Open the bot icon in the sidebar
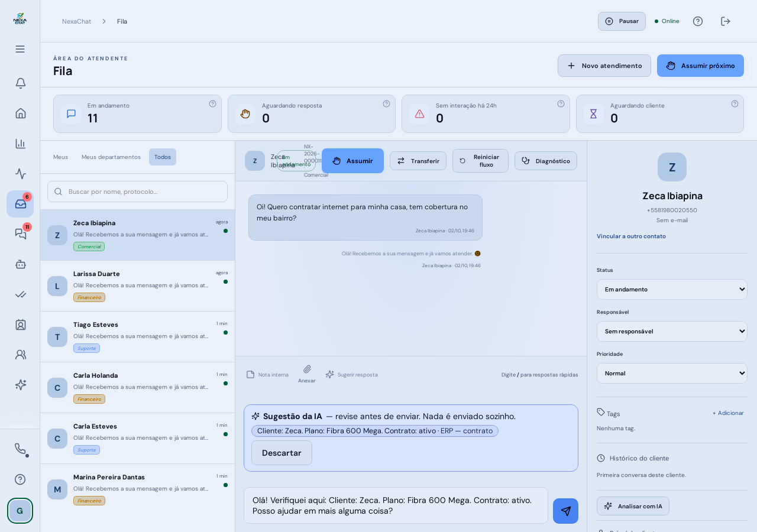 pos(20,264)
